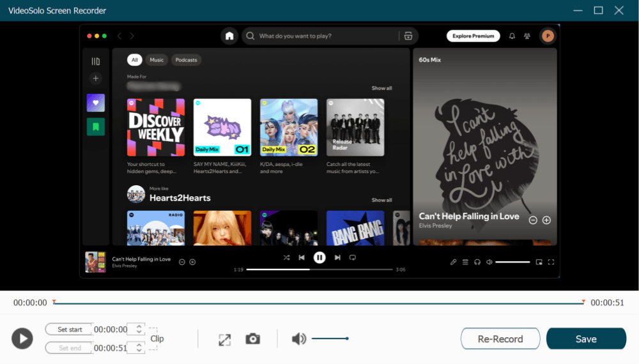Pause the current Spotify song
Image resolution: width=639 pixels, height=364 pixels.
click(319, 257)
